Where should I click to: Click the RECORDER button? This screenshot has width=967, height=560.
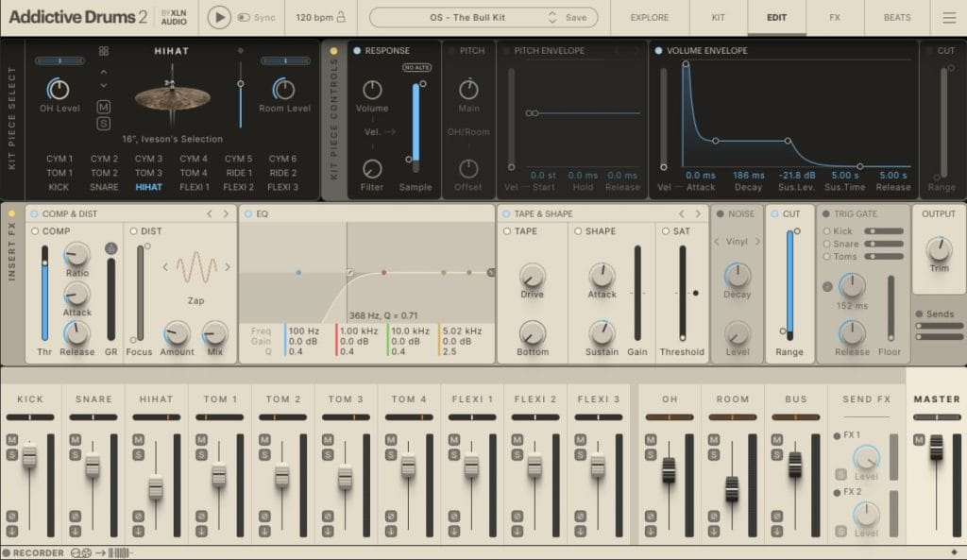tap(33, 552)
